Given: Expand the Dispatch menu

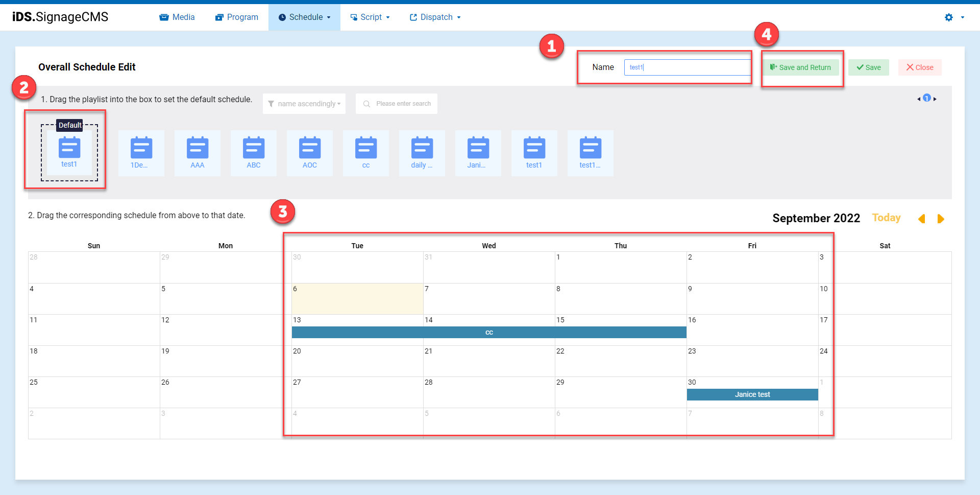Looking at the screenshot, I should [x=435, y=17].
